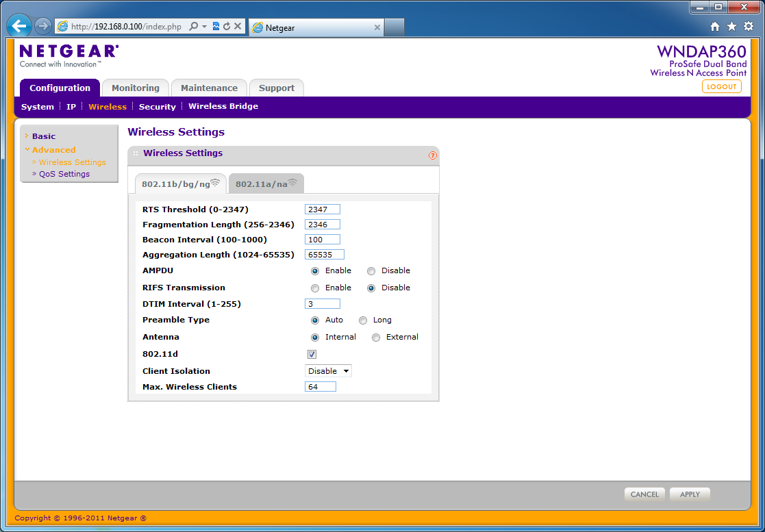Click the Beacon Interval field
This screenshot has height=532, width=765.
pos(323,240)
